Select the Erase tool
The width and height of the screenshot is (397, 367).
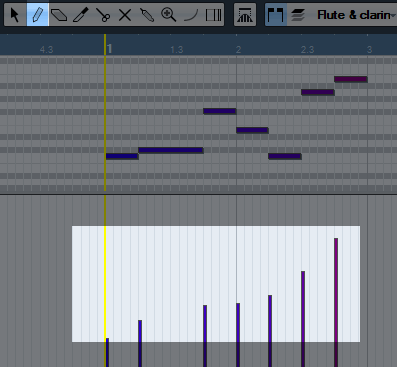coord(59,15)
